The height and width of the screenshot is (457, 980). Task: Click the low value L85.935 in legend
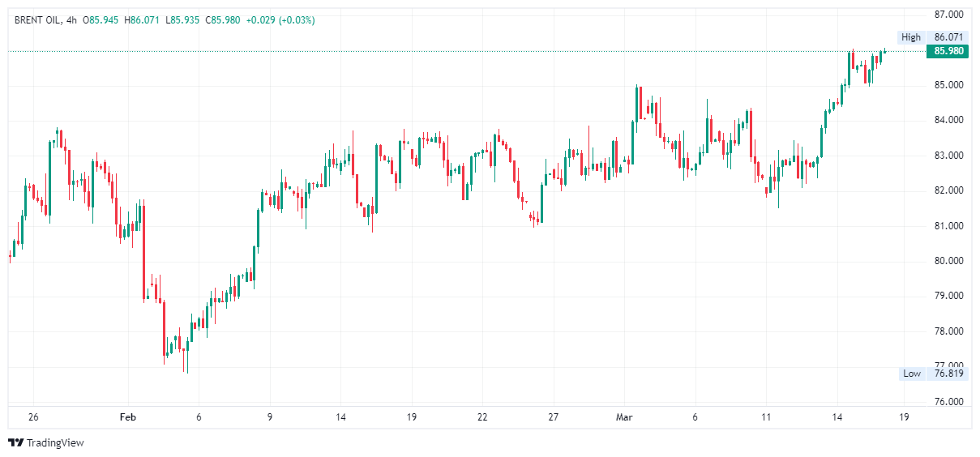click(182, 19)
